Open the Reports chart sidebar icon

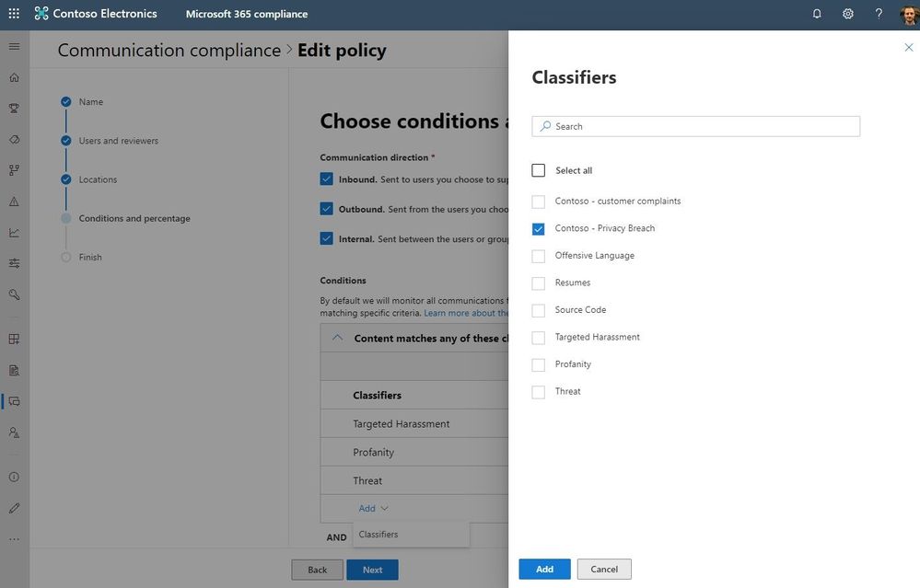[x=14, y=233]
